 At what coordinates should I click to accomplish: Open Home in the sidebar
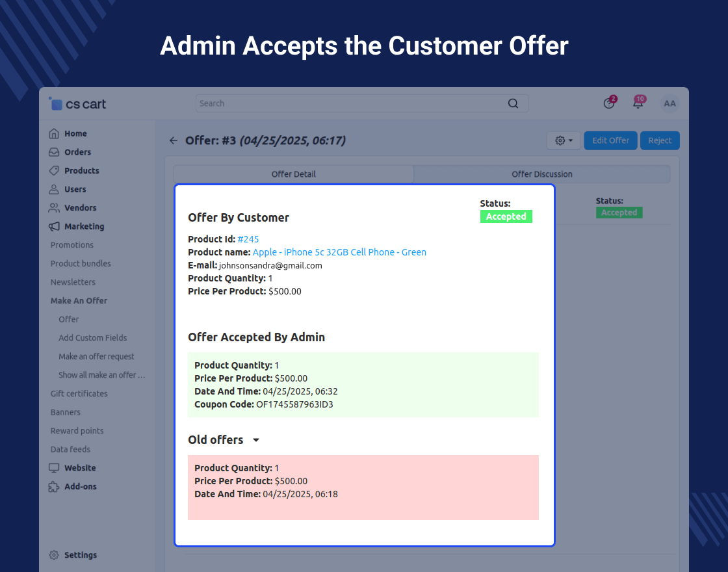75,133
